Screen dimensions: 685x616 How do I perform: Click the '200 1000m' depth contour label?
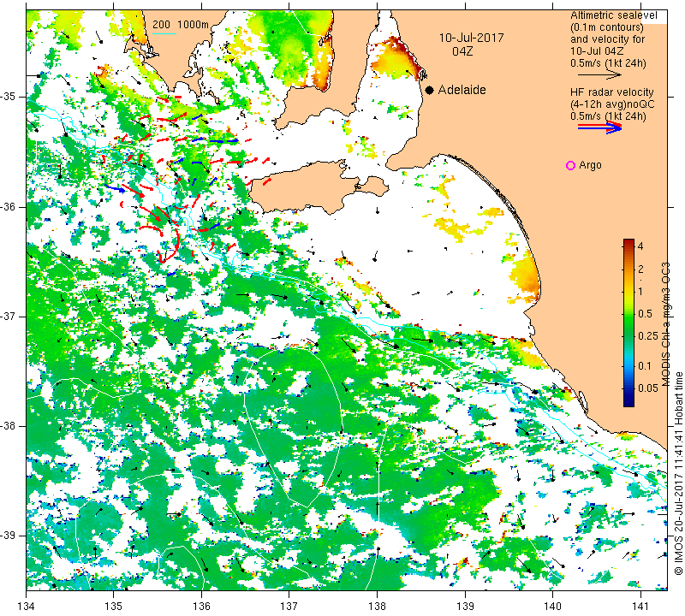click(181, 25)
